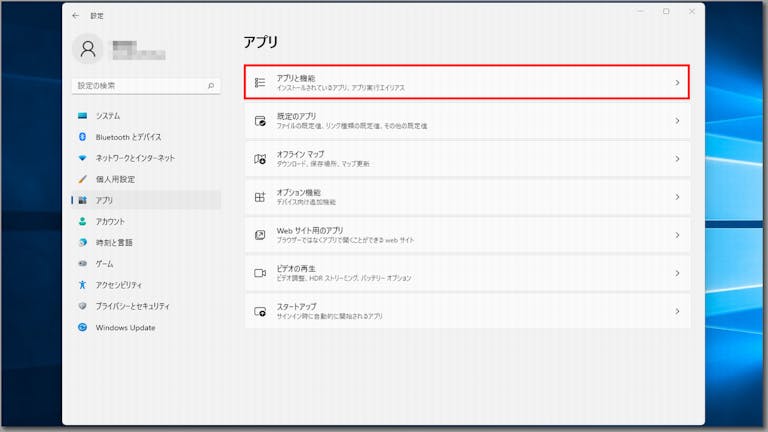Click the オプション機能 row chevron

point(677,197)
